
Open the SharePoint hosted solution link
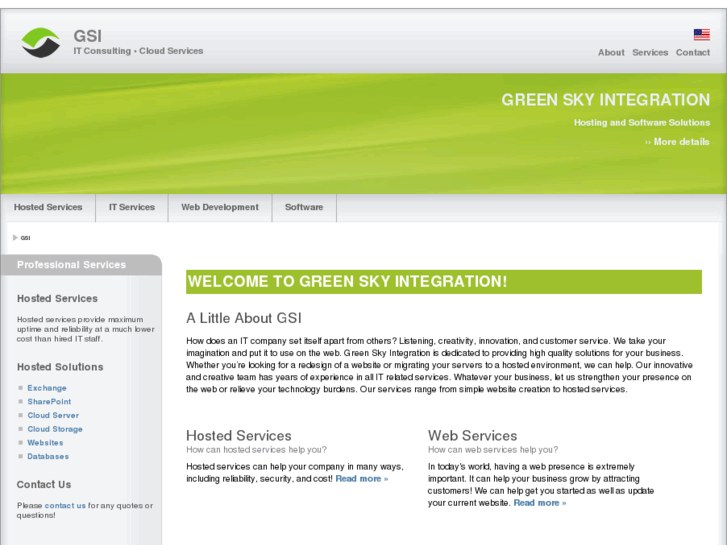tap(49, 402)
